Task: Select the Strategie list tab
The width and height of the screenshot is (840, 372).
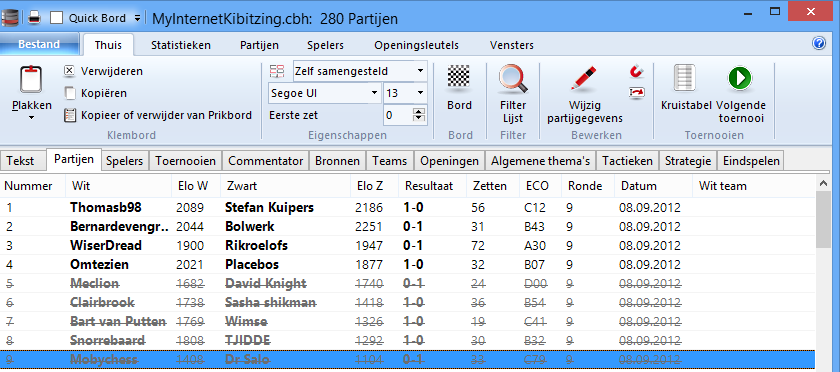Action: 688,161
